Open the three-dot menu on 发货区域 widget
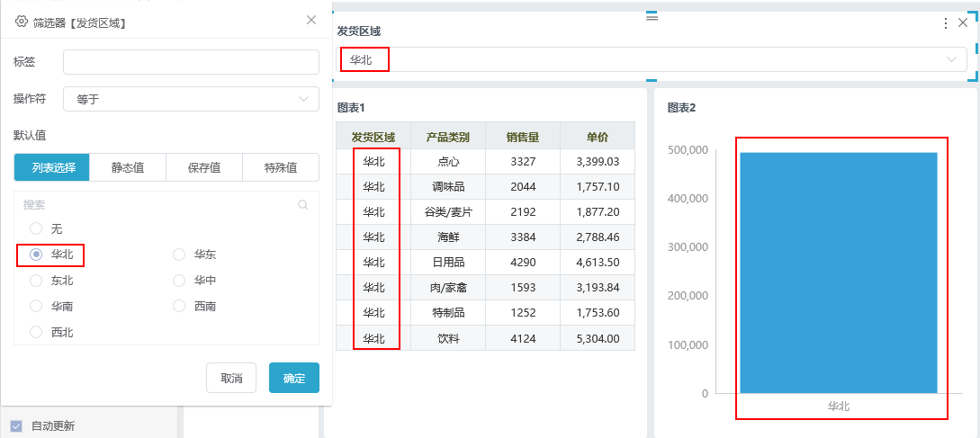The height and width of the screenshot is (438, 980). click(x=946, y=23)
